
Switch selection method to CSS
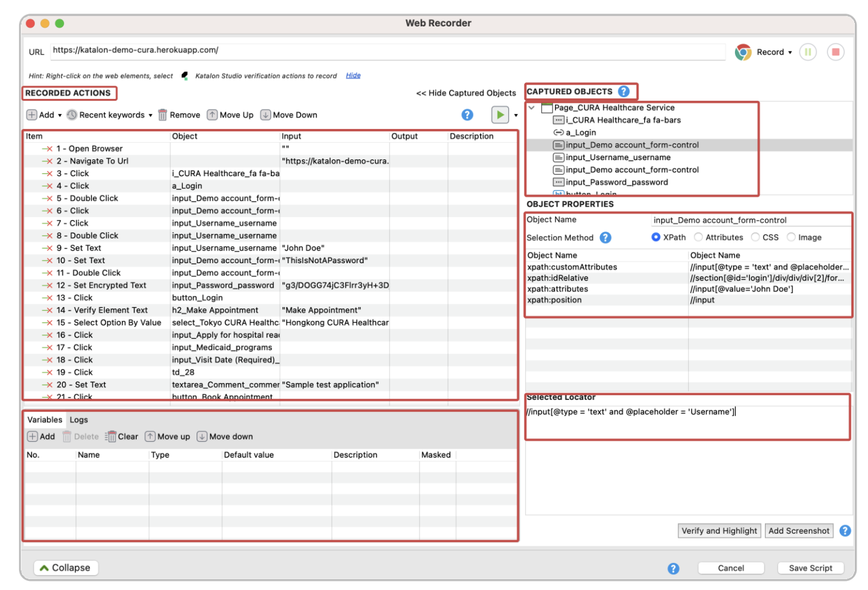point(755,237)
